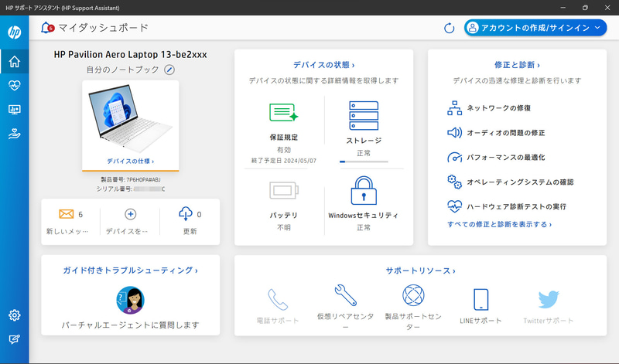Image resolution: width=619 pixels, height=364 pixels.
Task: Click the バッテリ battery icon
Action: click(283, 190)
